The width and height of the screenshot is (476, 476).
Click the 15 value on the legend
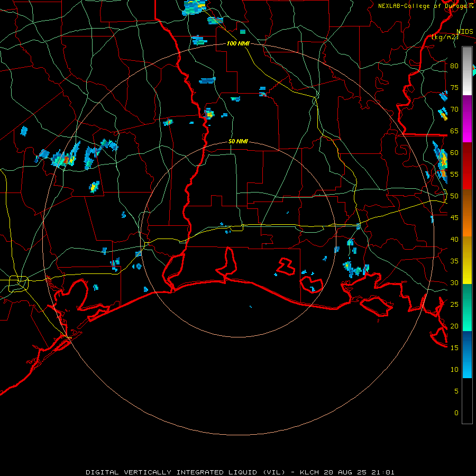(454, 348)
